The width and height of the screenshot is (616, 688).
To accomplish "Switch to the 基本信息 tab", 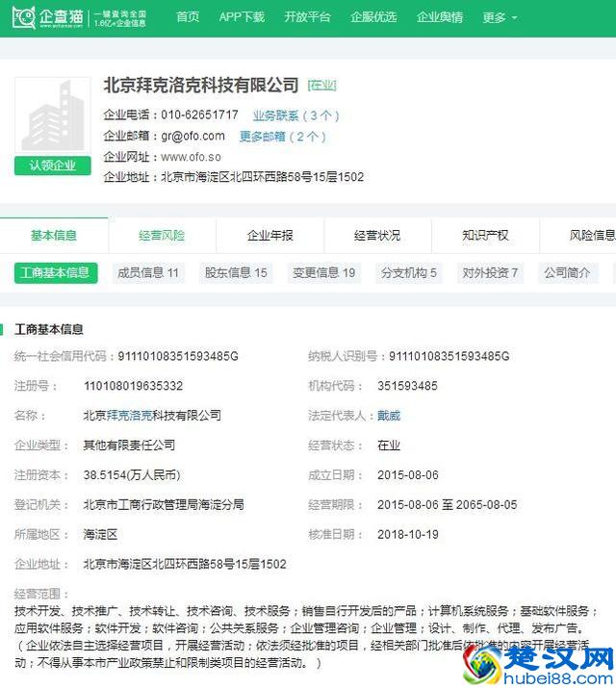I will pyautogui.click(x=54, y=235).
